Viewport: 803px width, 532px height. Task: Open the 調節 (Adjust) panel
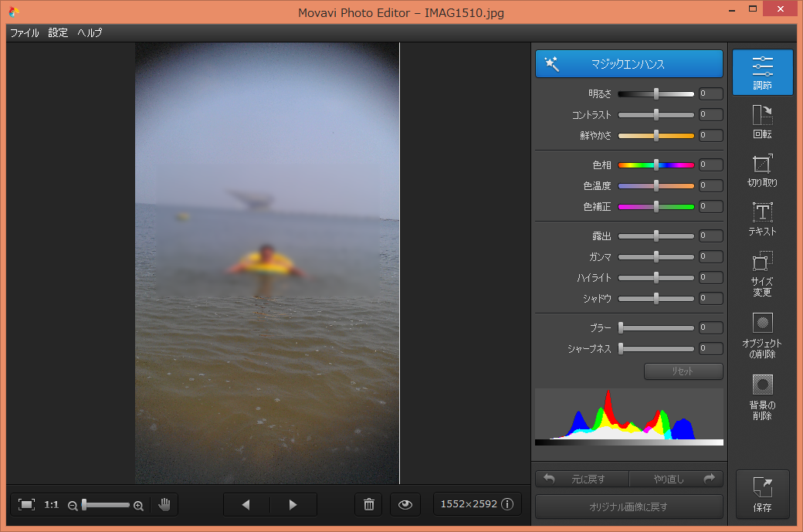point(763,73)
